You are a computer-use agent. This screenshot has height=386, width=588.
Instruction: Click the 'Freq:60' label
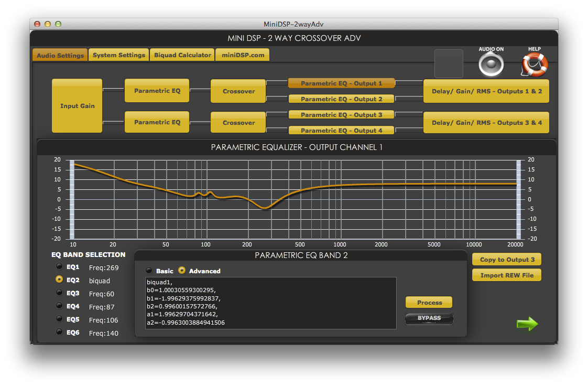tap(101, 294)
